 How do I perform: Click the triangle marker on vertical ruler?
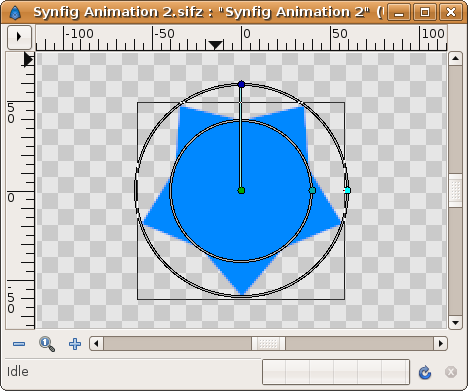tap(29, 60)
